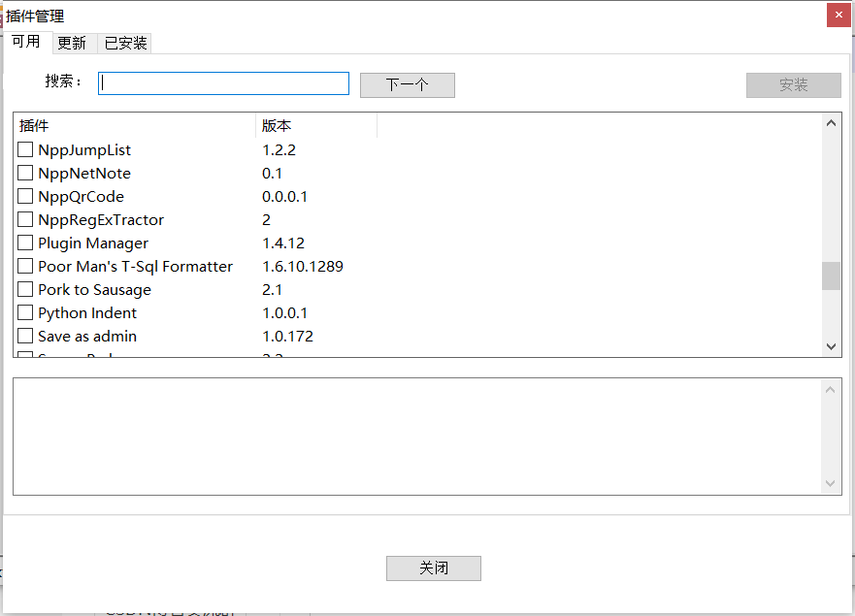Click version 0.1 cell
Screen dimensions: 855x616
pyautogui.click(x=272, y=174)
